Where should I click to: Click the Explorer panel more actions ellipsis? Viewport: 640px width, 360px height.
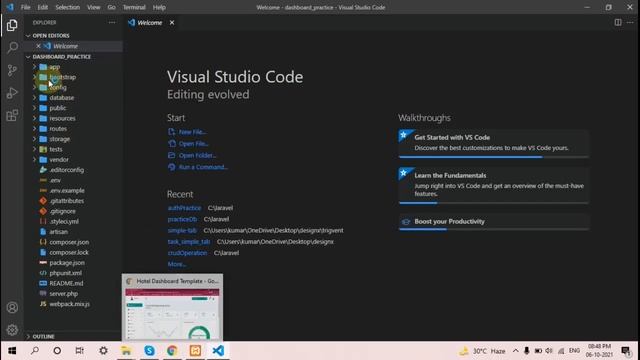(x=111, y=22)
